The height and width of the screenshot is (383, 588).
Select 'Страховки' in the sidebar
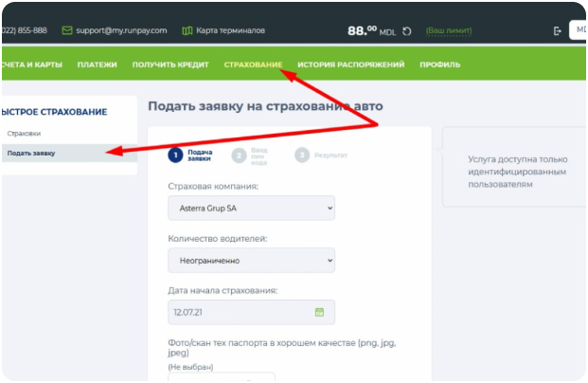pos(24,134)
